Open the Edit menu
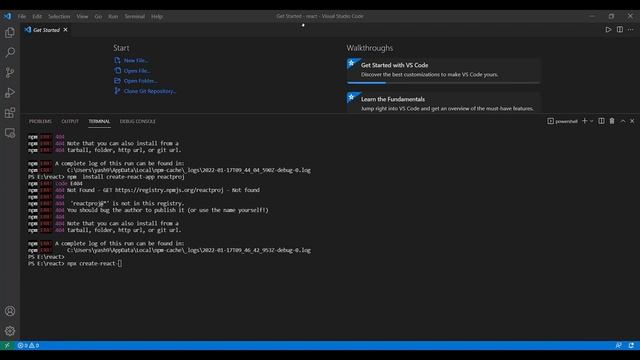Image resolution: width=640 pixels, height=360 pixels. click(37, 16)
